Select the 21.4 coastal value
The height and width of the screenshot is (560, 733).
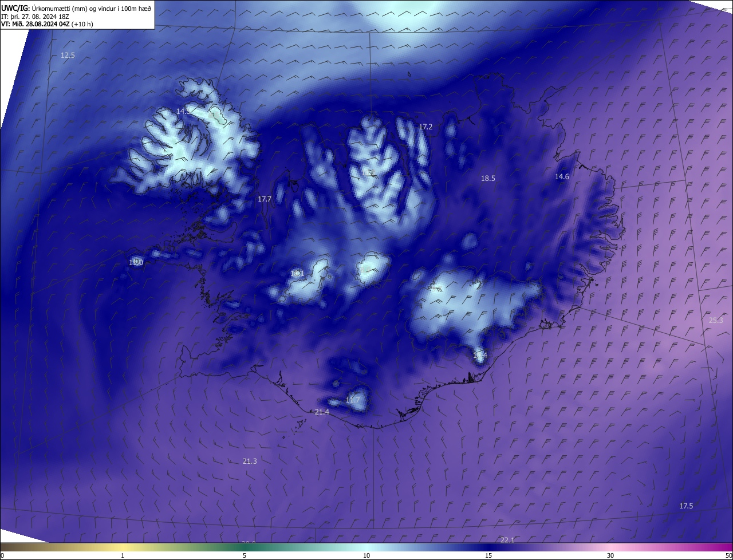[x=322, y=412]
